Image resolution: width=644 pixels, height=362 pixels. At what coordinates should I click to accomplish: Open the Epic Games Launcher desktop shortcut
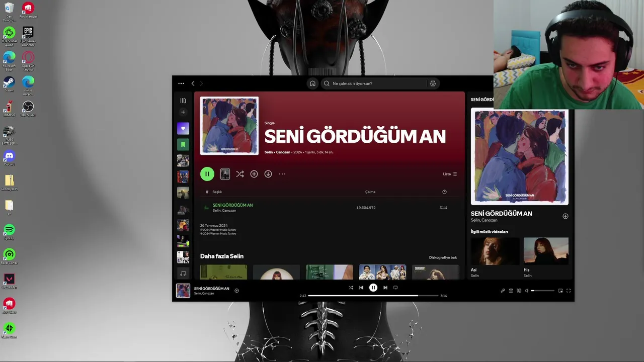pyautogui.click(x=28, y=36)
